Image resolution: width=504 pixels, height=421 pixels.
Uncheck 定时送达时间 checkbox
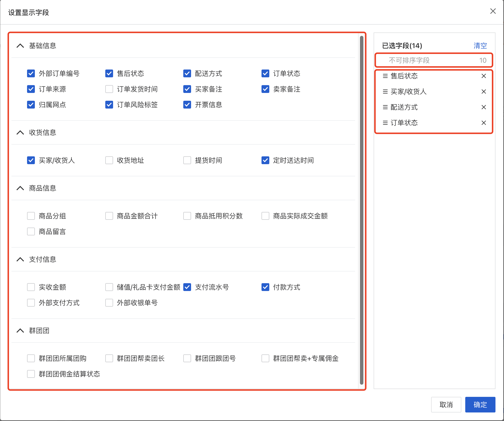point(265,160)
